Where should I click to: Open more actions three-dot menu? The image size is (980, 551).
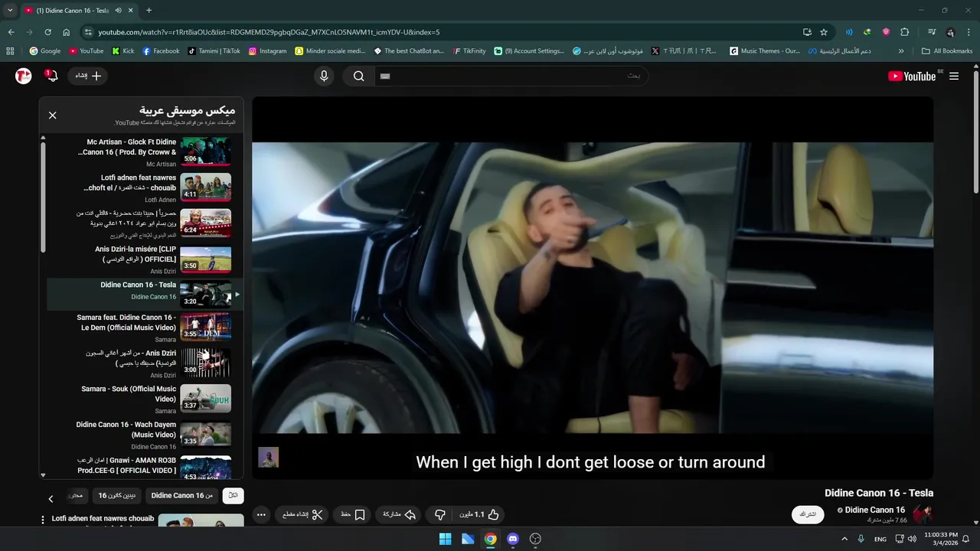pyautogui.click(x=261, y=515)
